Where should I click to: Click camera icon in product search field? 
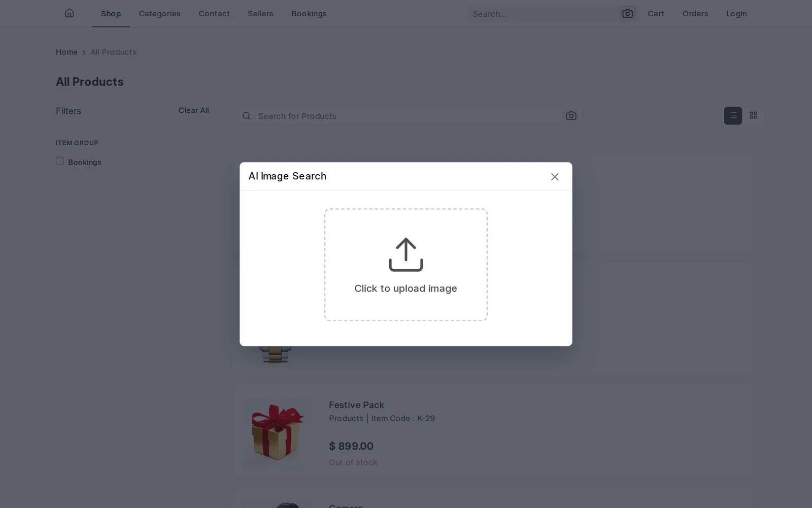point(571,116)
